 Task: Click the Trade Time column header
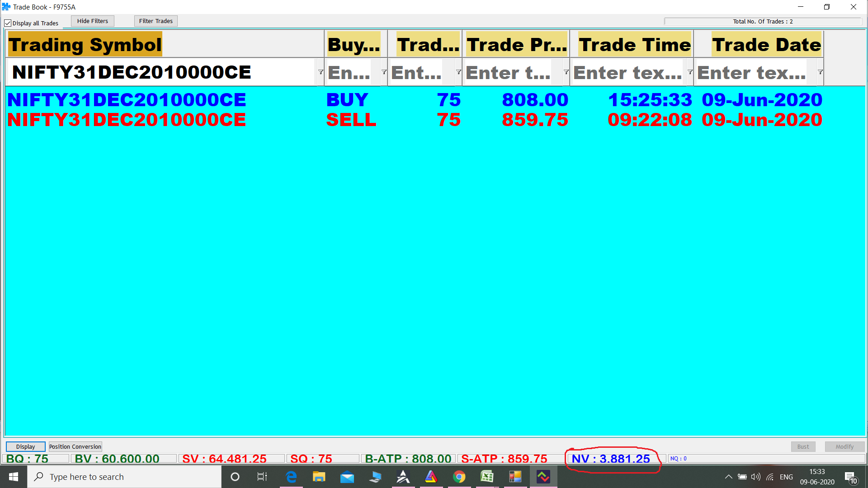(634, 44)
